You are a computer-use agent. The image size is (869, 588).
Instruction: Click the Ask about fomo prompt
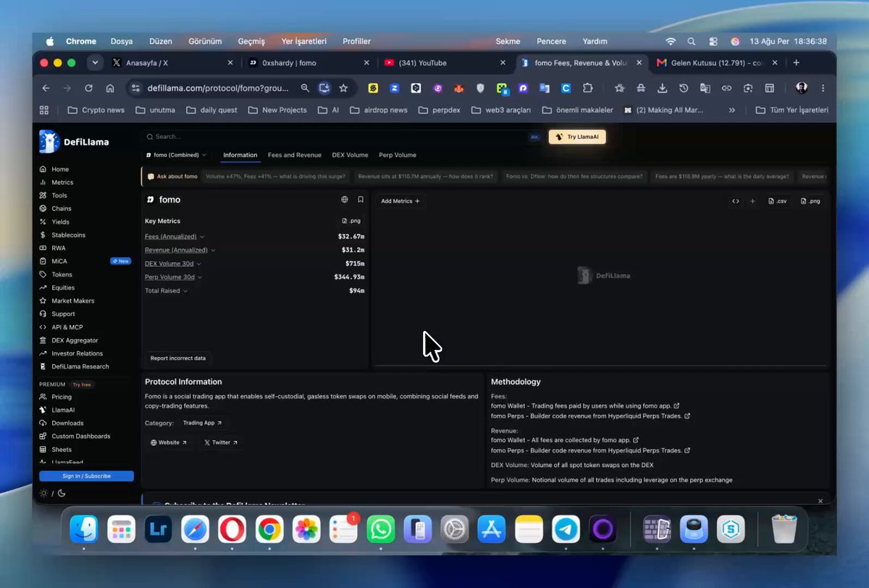(172, 177)
